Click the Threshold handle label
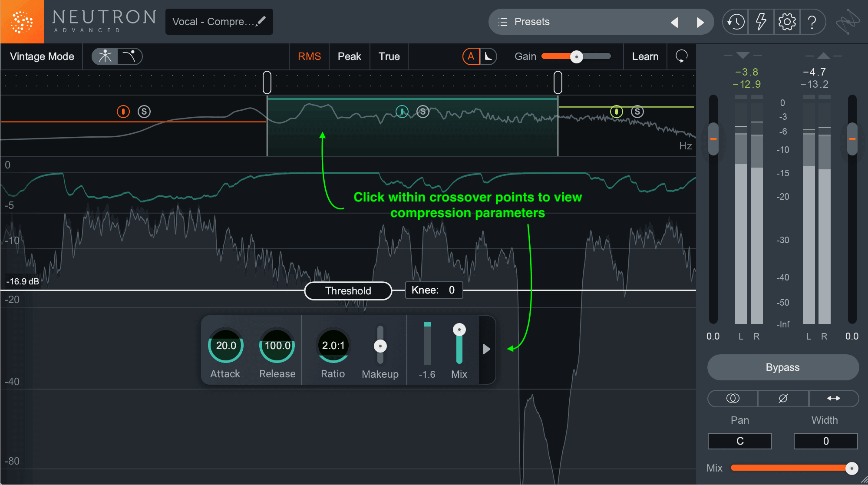 point(348,291)
